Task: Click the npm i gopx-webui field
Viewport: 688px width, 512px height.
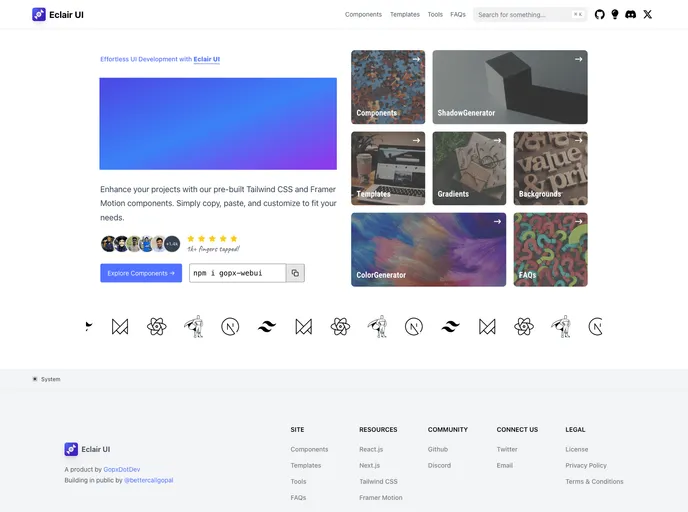Action: click(237, 273)
